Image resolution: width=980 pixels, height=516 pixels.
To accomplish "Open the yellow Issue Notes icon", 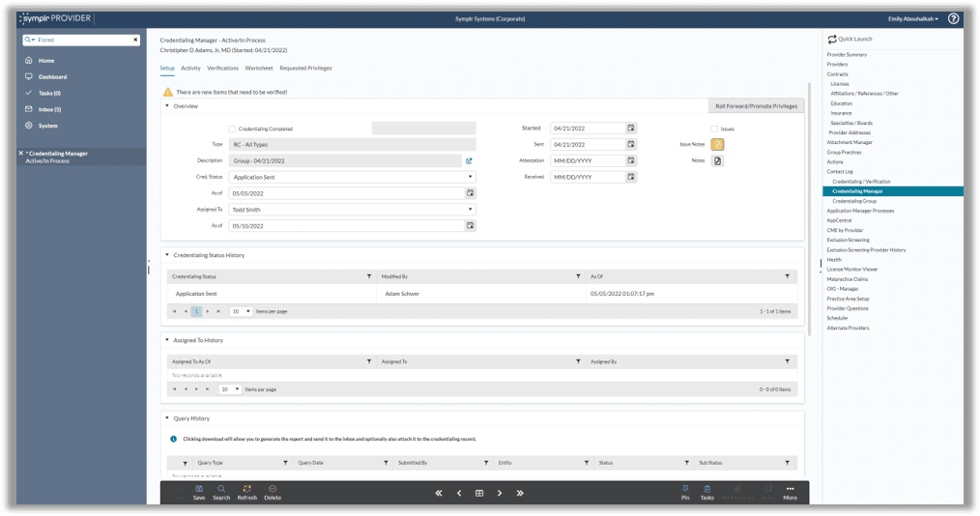I will click(x=717, y=144).
